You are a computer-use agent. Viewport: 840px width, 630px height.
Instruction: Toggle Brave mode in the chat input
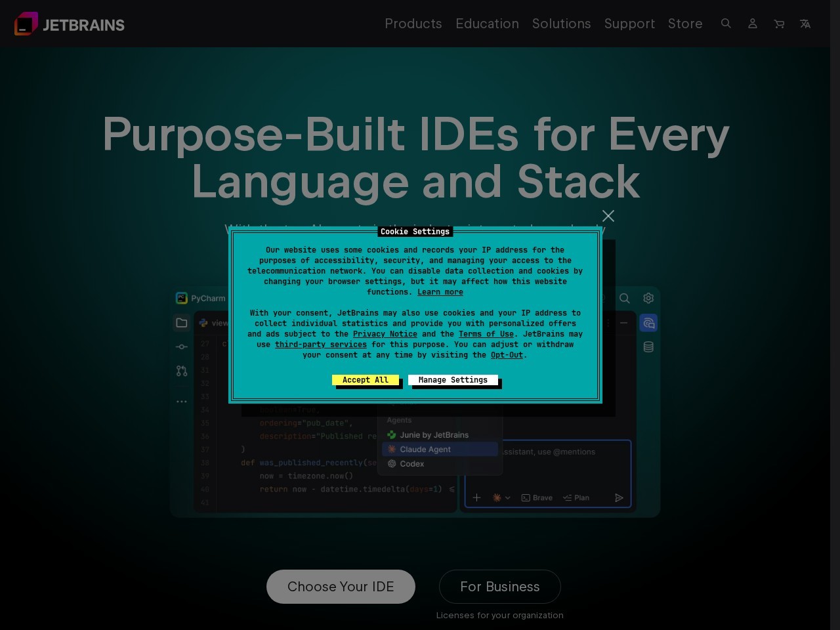click(537, 497)
